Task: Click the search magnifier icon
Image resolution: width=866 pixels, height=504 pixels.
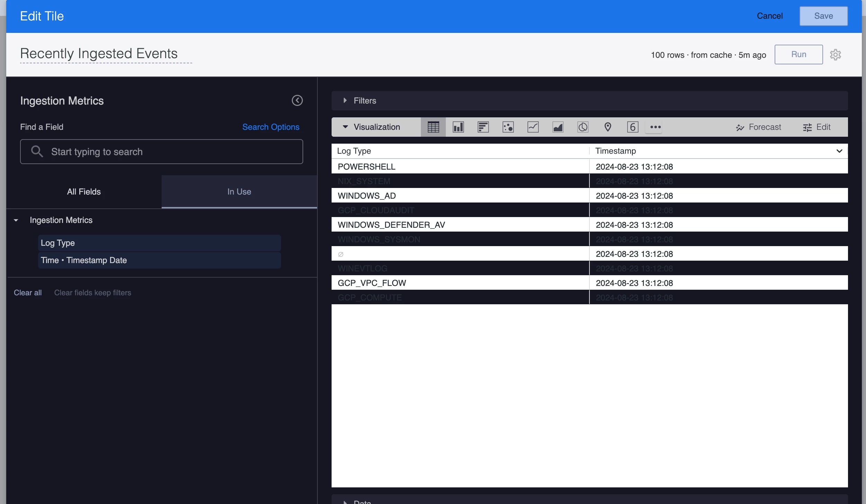Action: point(37,151)
